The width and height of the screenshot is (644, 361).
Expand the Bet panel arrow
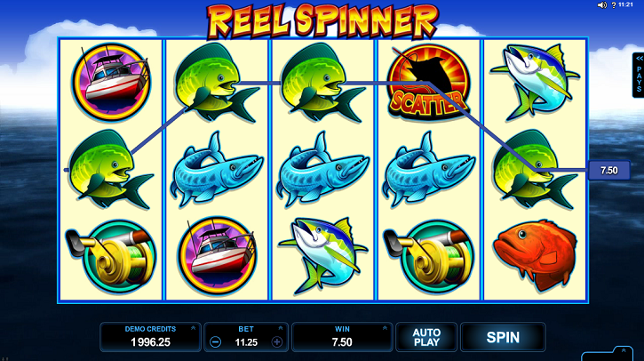[281, 328]
